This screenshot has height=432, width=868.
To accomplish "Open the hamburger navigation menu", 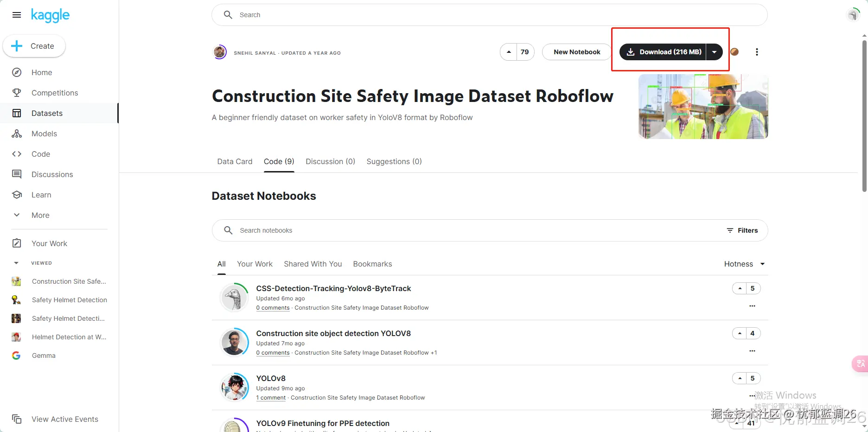I will (17, 15).
